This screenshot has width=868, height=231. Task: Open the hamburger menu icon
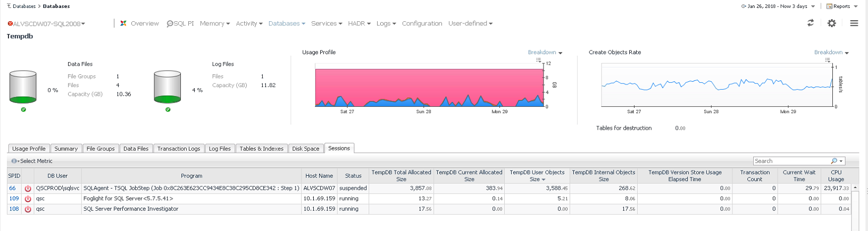[x=854, y=23]
